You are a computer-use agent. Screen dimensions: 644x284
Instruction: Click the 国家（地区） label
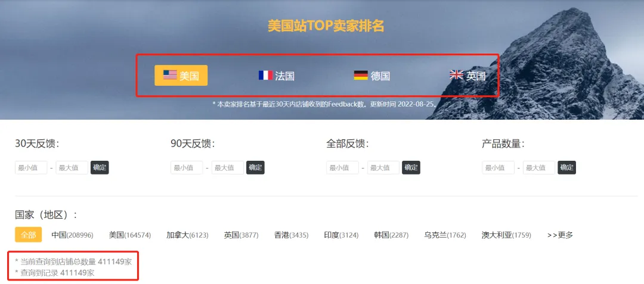pos(46,215)
